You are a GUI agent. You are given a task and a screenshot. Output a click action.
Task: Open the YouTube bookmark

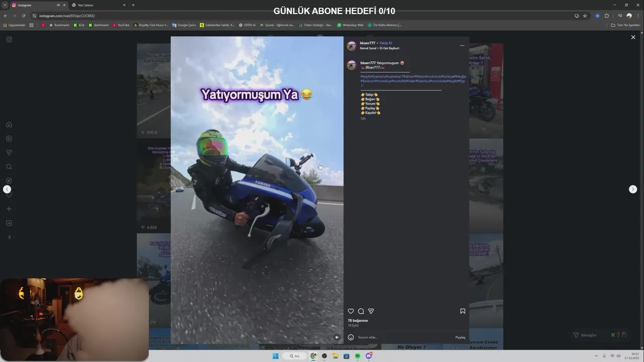pyautogui.click(x=121, y=25)
